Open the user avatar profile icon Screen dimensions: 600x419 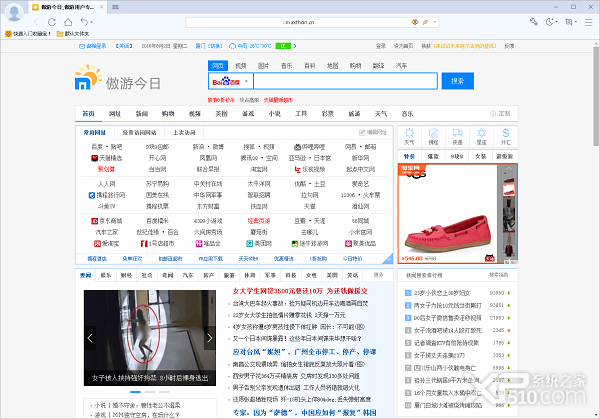tap(14, 12)
